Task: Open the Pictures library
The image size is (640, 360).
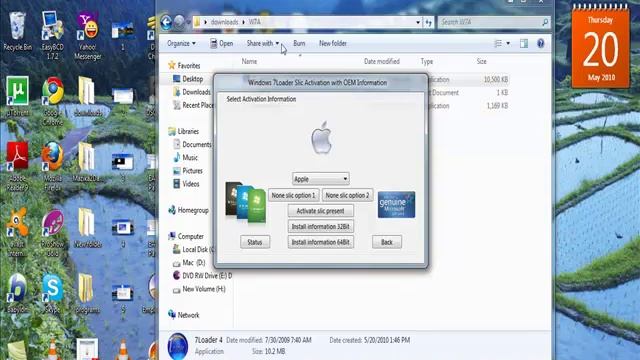Action: (188, 171)
